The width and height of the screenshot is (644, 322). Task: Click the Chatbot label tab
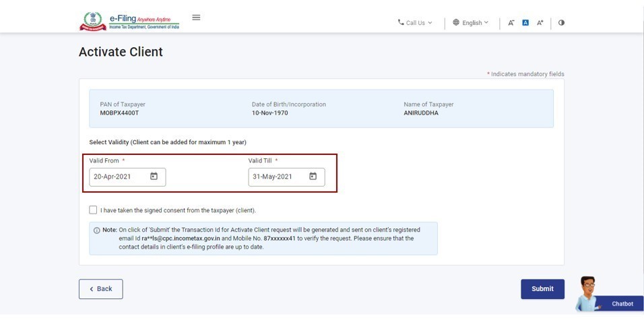[x=622, y=304]
